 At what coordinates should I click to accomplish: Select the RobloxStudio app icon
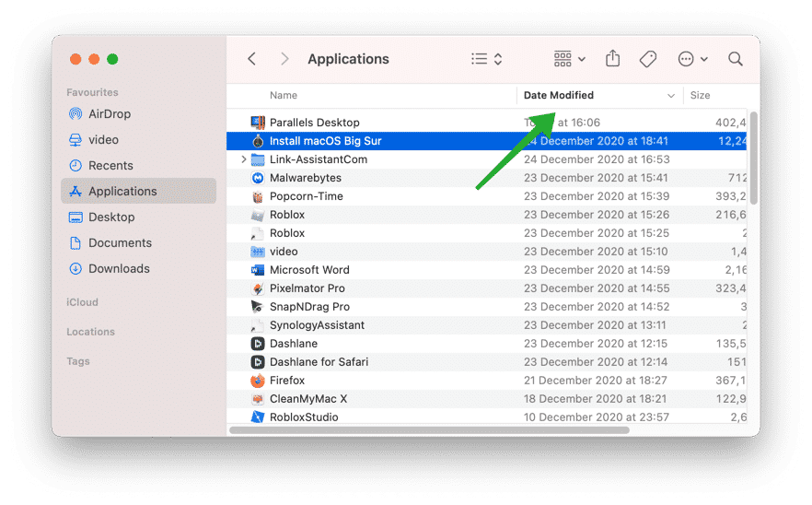[x=258, y=417]
